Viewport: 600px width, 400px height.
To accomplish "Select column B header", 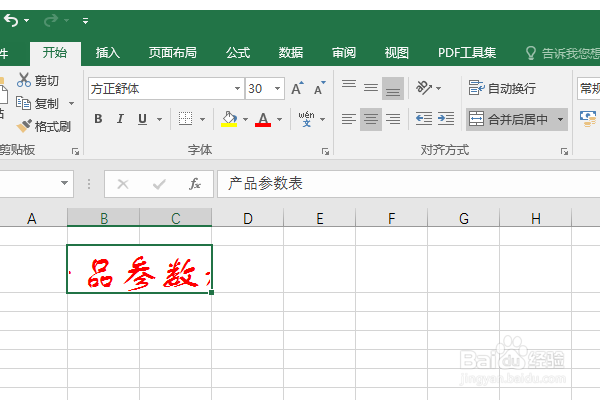I will pos(104,218).
